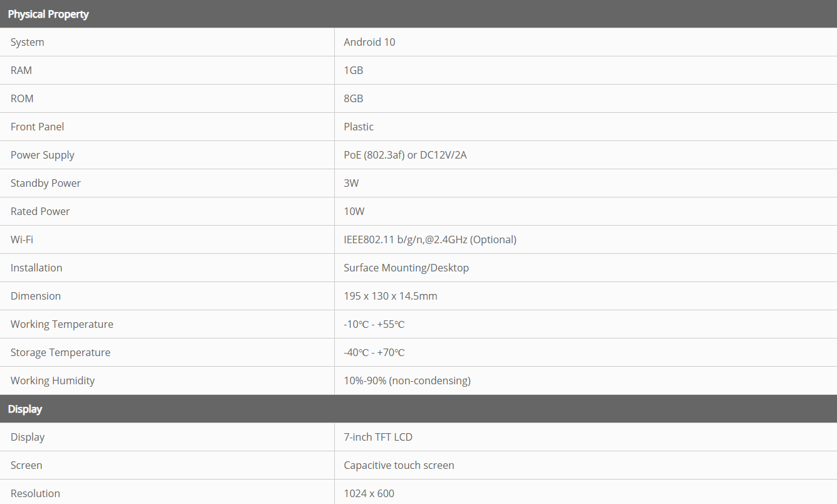Click the Wi-Fi row label

click(22, 239)
